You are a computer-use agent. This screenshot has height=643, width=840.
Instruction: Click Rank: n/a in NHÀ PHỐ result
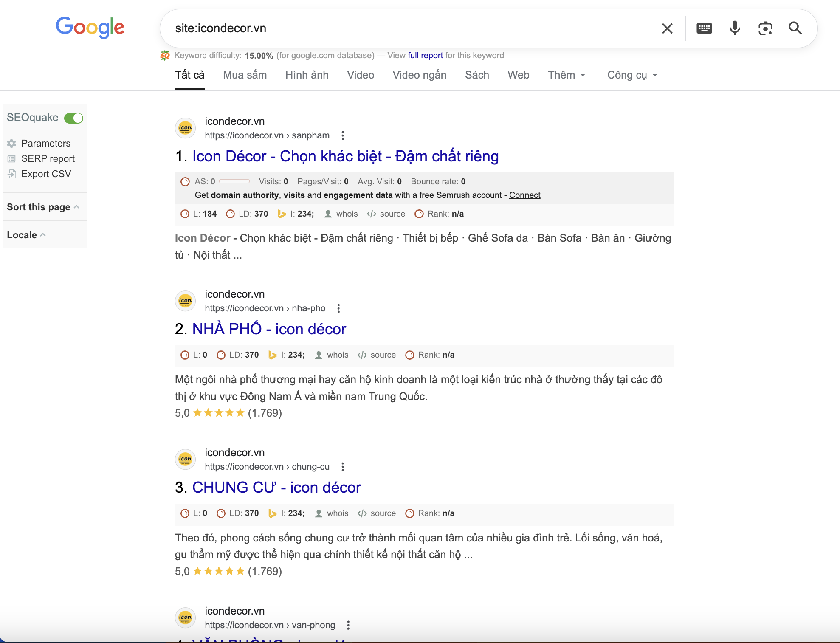(430, 355)
